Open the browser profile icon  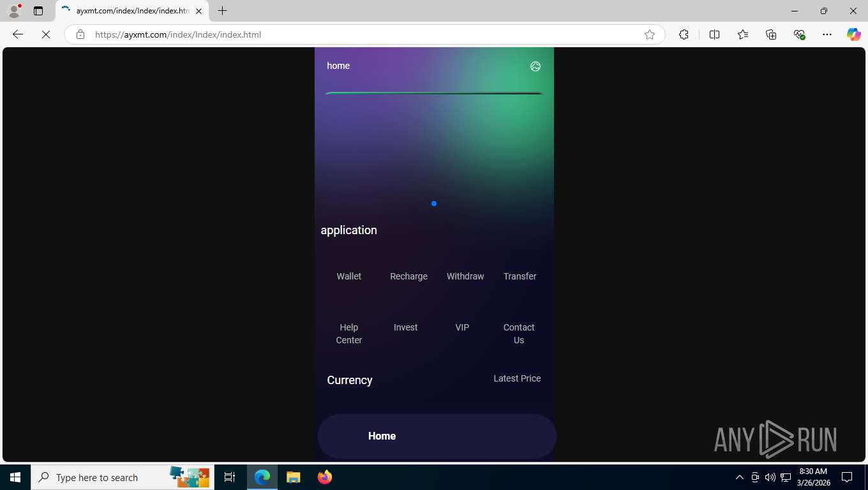click(14, 11)
